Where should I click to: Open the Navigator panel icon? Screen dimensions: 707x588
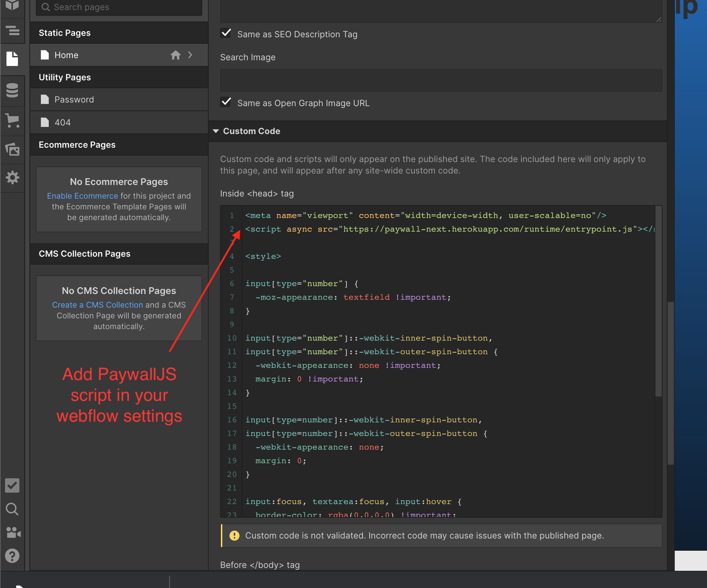[13, 31]
